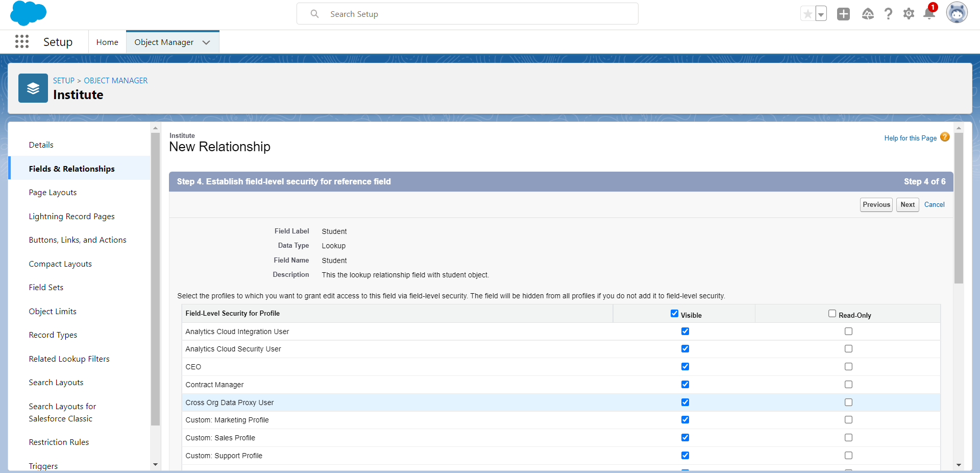This screenshot has height=473, width=980.
Task: Uncheck the Visible header checkbox
Action: [x=674, y=314]
